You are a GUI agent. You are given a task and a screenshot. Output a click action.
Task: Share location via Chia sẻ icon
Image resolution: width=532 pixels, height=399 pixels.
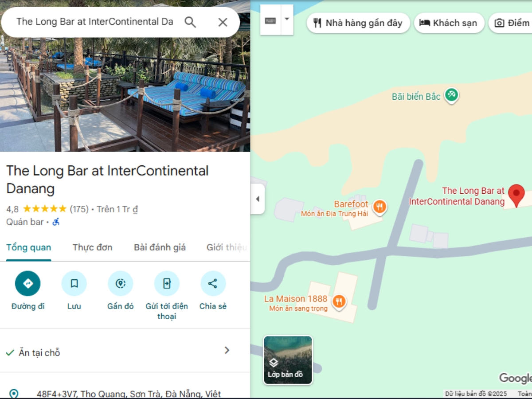(213, 283)
